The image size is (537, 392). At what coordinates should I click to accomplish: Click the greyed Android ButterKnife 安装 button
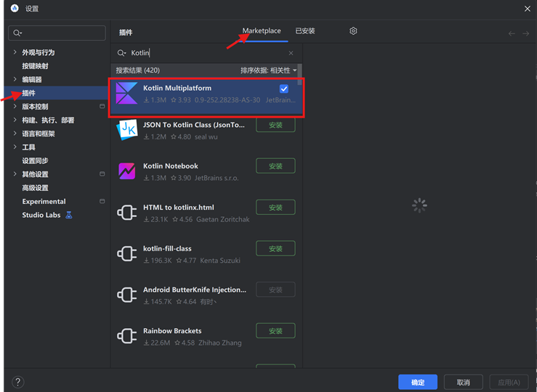coord(275,290)
